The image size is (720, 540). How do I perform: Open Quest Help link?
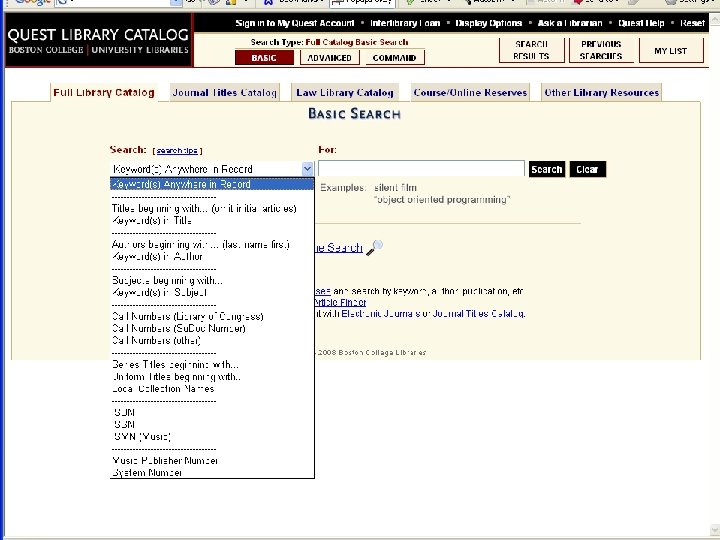641,23
